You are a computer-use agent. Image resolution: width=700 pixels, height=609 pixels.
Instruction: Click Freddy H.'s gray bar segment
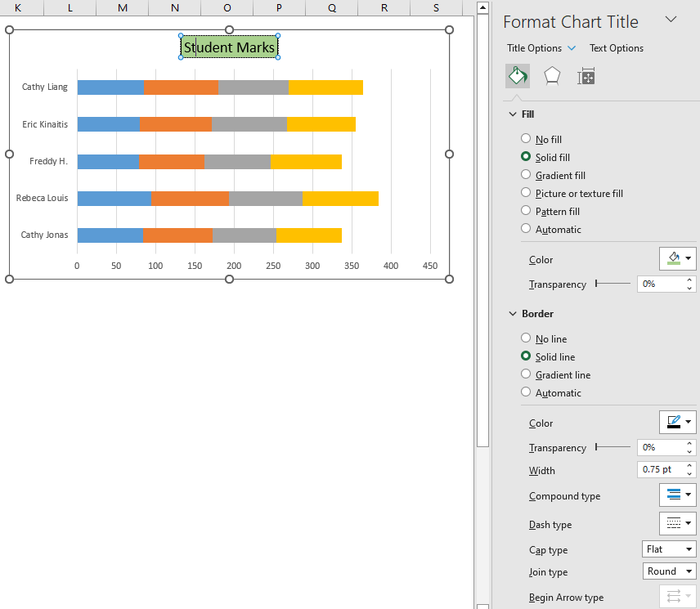[237, 162]
